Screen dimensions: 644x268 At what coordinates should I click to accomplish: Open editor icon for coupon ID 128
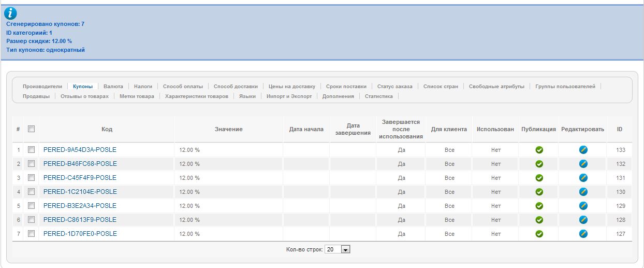coord(583,220)
